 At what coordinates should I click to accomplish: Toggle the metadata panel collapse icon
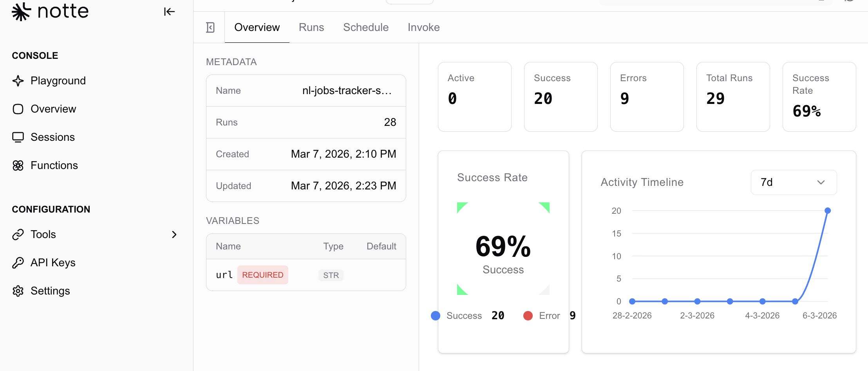210,27
